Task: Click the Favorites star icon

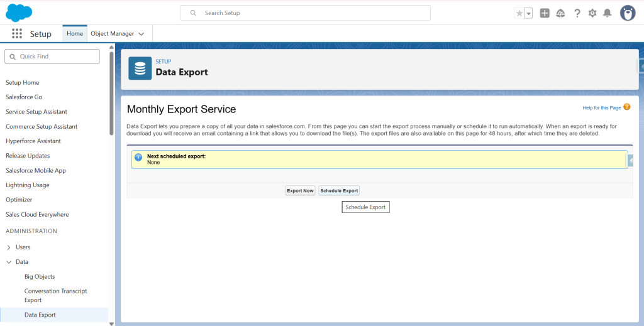Action: point(519,13)
